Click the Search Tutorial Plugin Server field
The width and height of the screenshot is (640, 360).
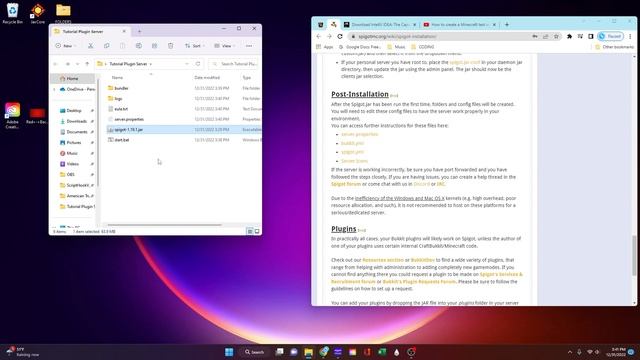coord(234,64)
